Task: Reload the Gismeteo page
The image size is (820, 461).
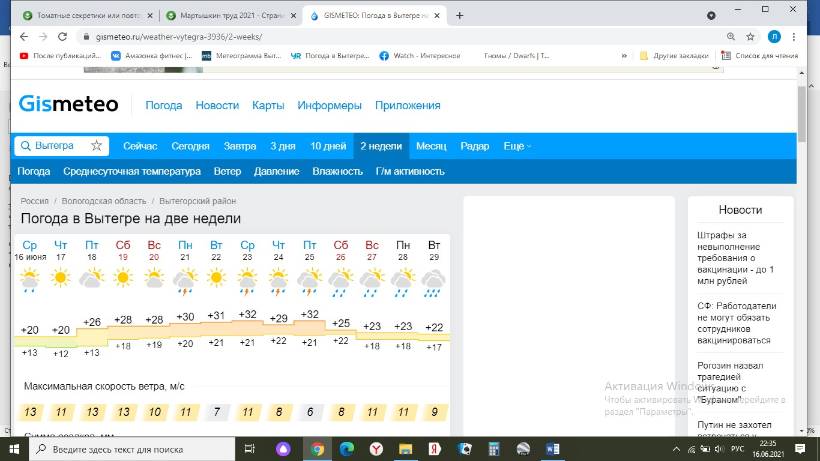Action: pyautogui.click(x=62, y=37)
